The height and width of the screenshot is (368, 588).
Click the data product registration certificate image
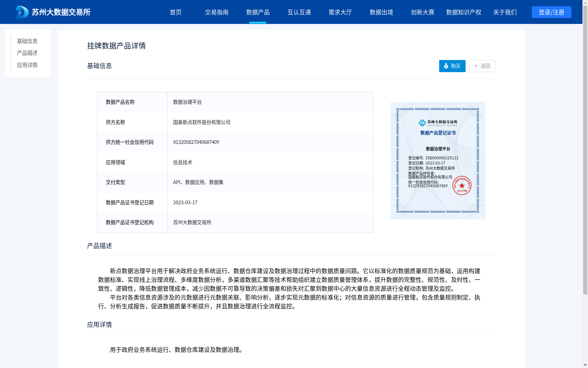(438, 160)
